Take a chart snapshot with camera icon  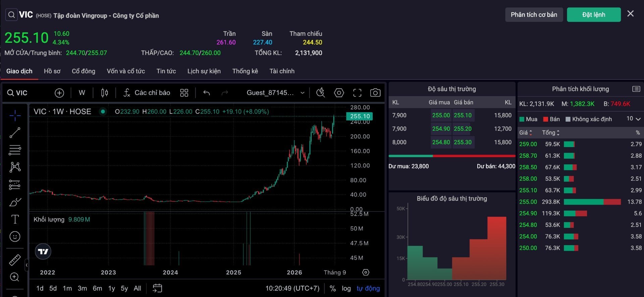pos(375,93)
